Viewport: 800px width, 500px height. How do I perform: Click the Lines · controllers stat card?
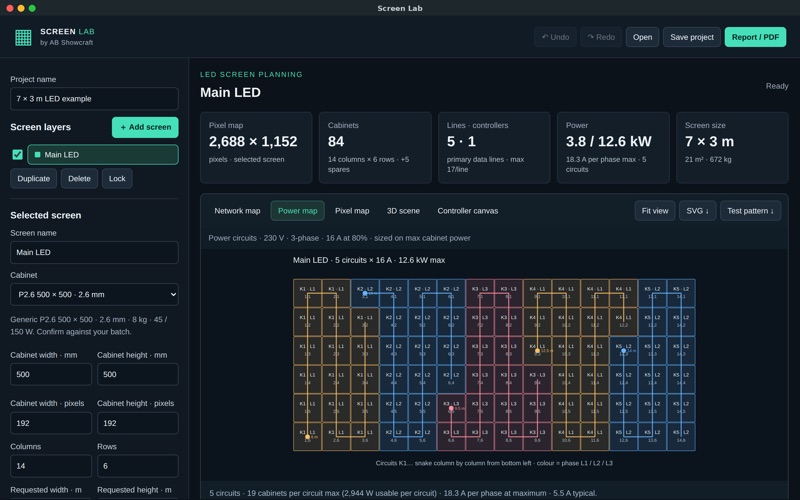click(x=494, y=147)
